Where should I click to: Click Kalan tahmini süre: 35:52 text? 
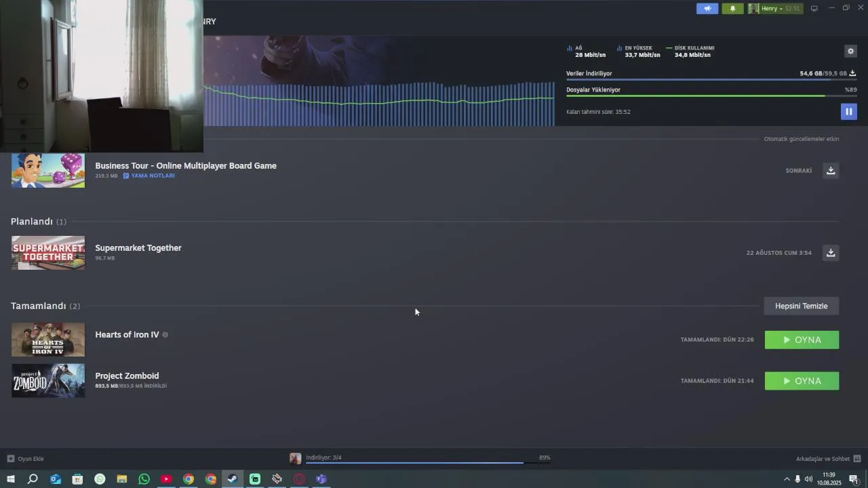coord(598,112)
